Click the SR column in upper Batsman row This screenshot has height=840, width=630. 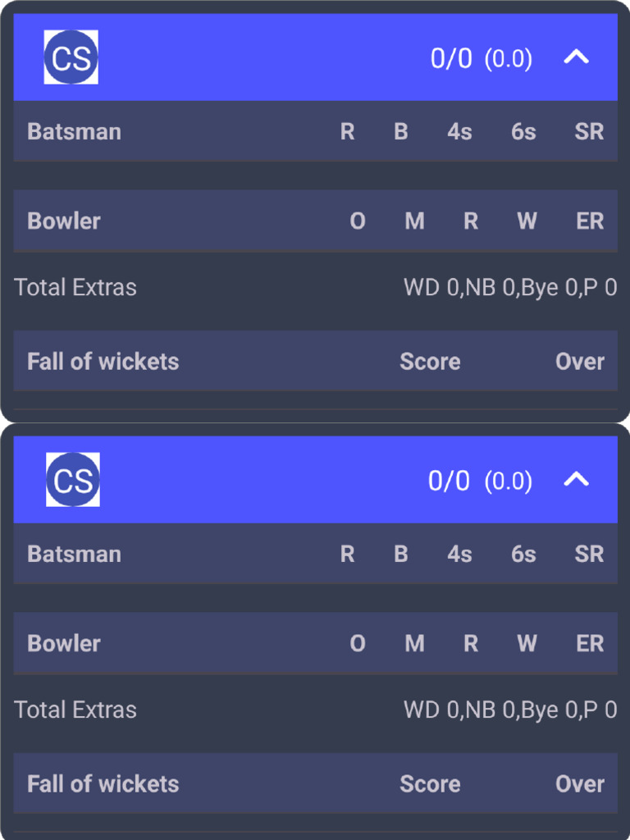(x=589, y=132)
